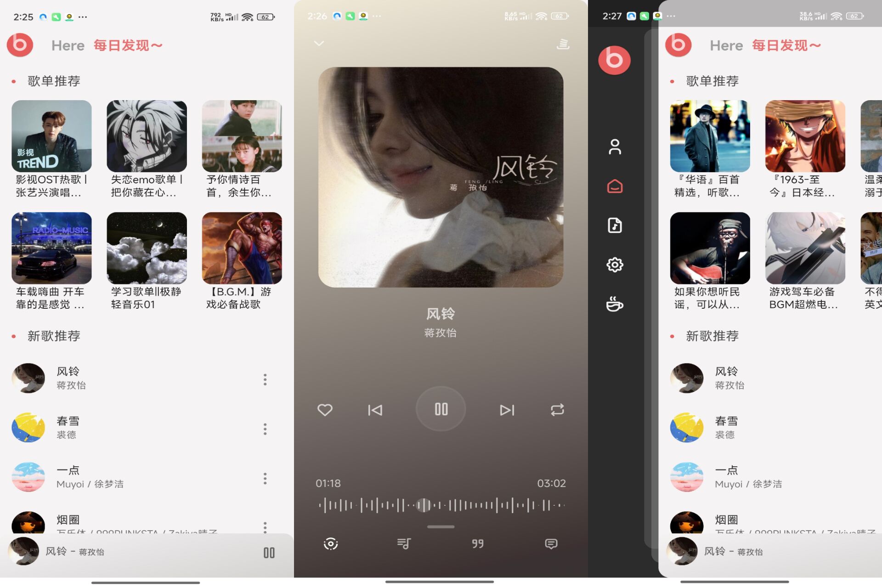Open local music file icon in sidebar
Image resolution: width=882 pixels, height=588 pixels.
click(615, 226)
